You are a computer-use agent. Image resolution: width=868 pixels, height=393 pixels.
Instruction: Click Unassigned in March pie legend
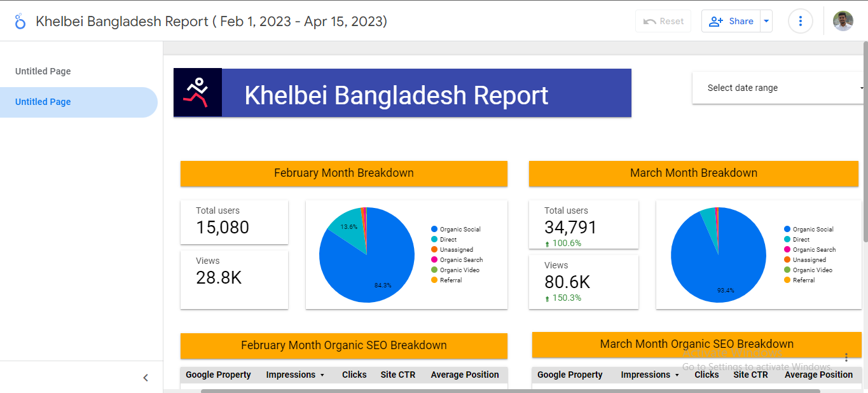tap(805, 260)
